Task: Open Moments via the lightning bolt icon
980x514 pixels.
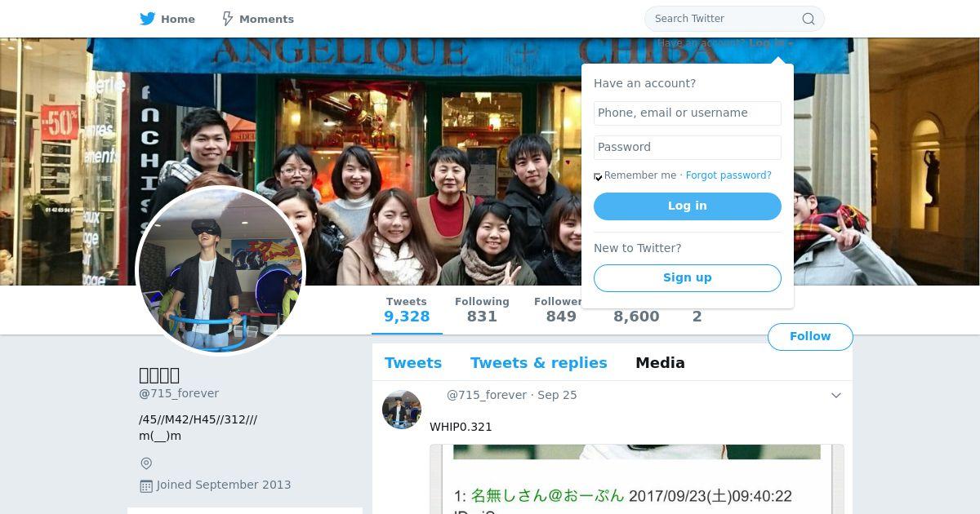Action: [228, 19]
